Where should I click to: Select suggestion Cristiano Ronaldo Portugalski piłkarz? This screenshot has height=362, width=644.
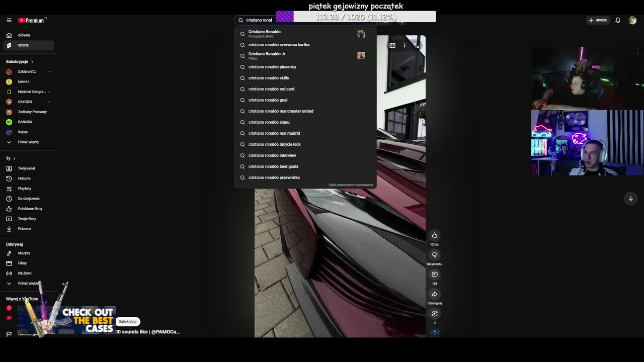coord(305,34)
